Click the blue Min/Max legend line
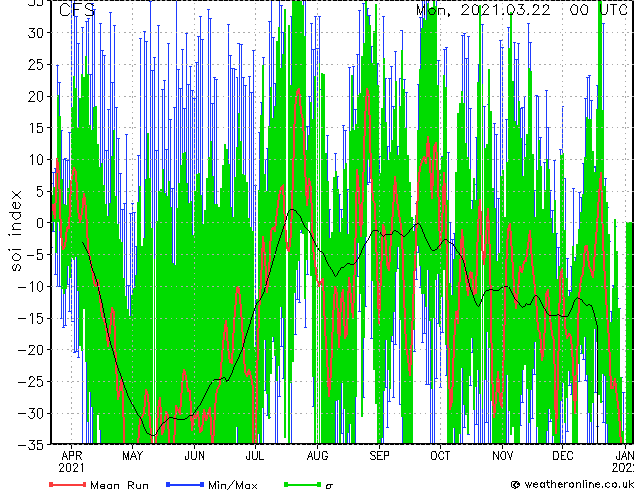Viewport: 634px width, 490px height. click(185, 484)
